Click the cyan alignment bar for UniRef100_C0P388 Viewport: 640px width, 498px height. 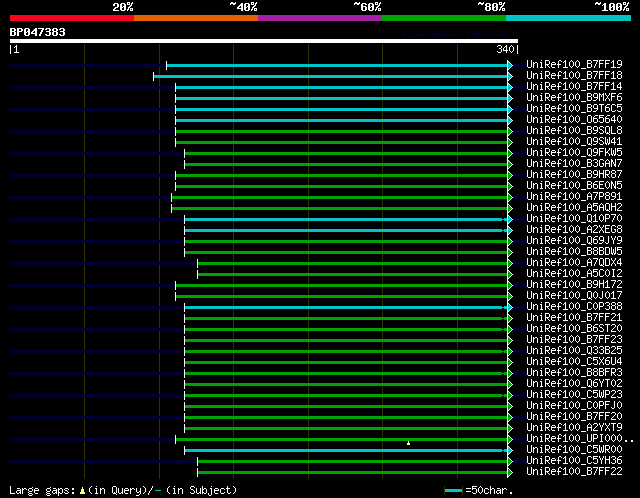344,308
